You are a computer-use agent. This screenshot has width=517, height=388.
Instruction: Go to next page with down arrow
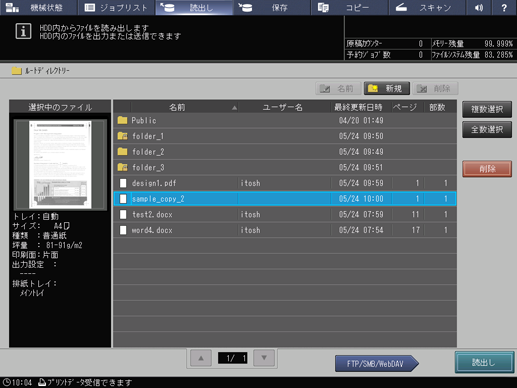[264, 358]
